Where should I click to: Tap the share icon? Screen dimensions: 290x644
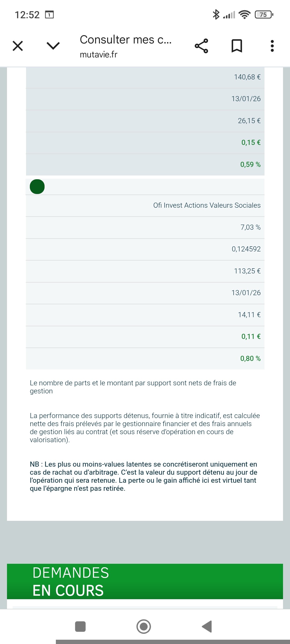[x=201, y=46]
